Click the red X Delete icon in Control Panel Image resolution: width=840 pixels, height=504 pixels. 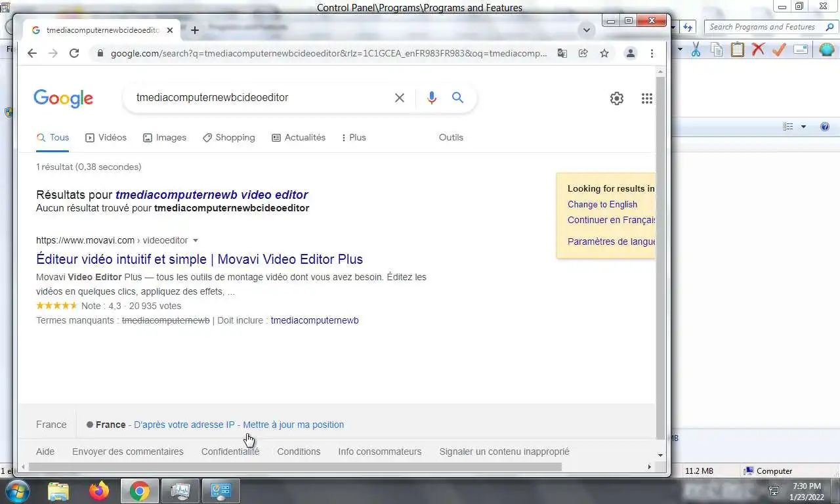point(758,49)
